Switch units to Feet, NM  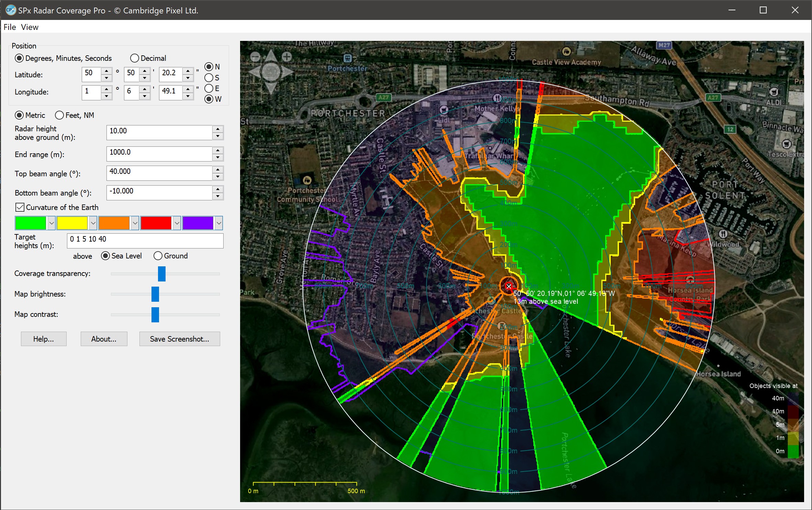59,115
